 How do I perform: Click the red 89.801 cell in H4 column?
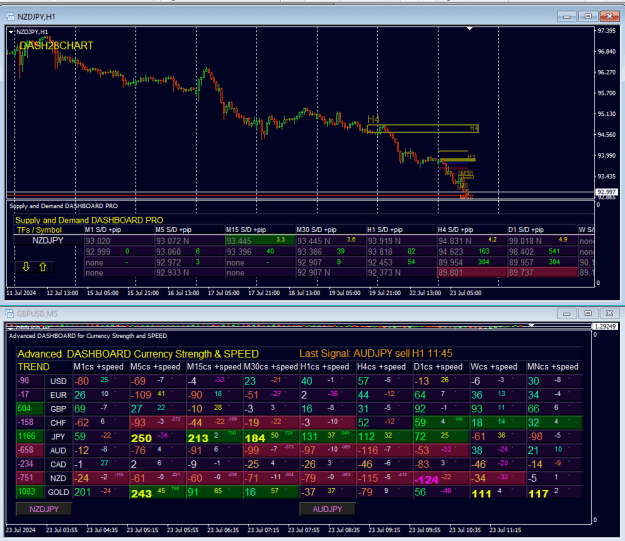pos(472,273)
